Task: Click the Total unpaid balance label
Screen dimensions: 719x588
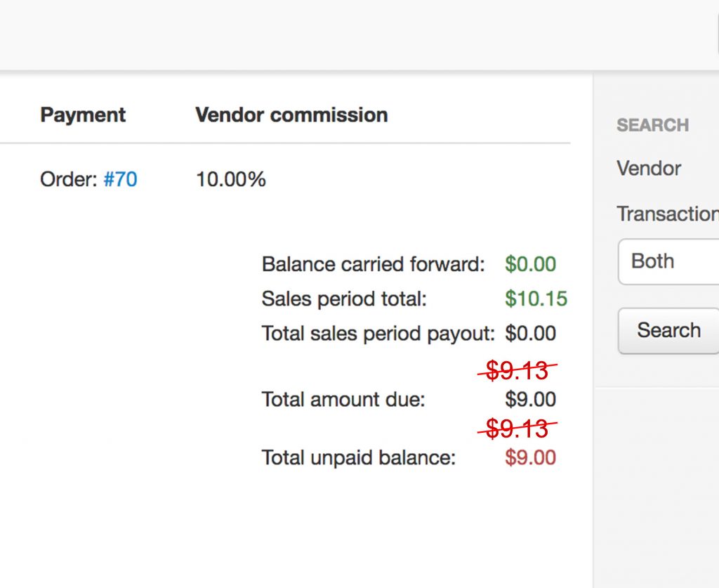Action: click(x=358, y=458)
